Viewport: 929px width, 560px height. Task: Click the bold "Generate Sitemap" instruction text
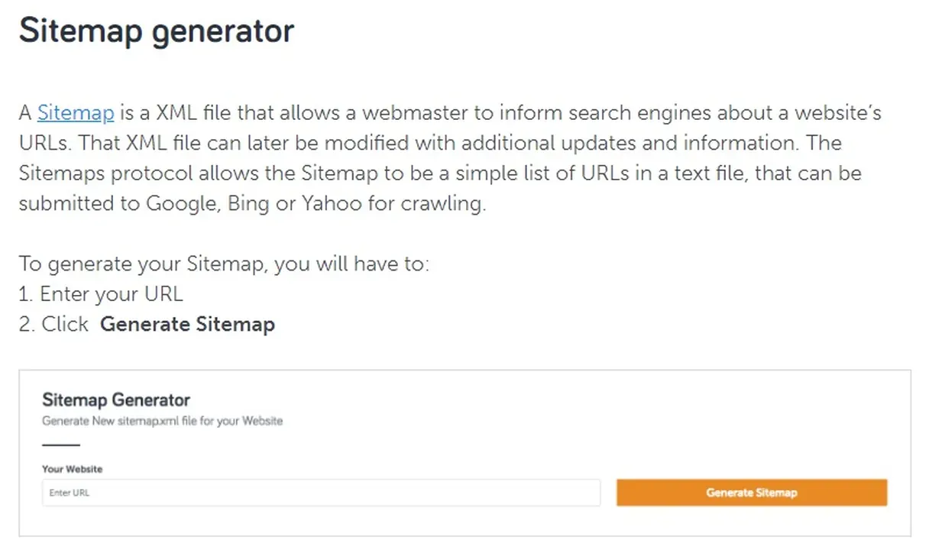pos(187,324)
